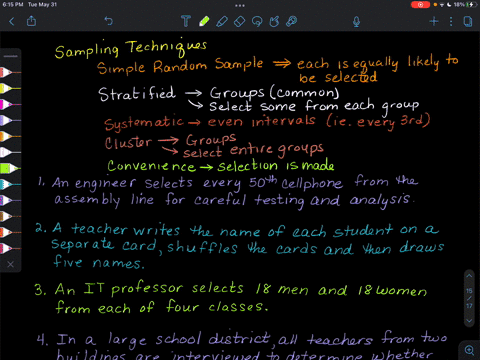Select the Laser pointer tool

pos(291,22)
